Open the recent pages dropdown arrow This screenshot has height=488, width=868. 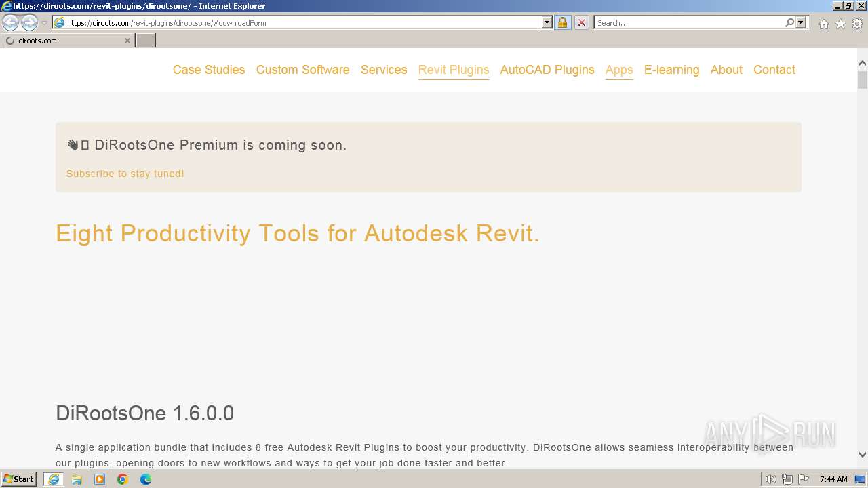[x=44, y=23]
